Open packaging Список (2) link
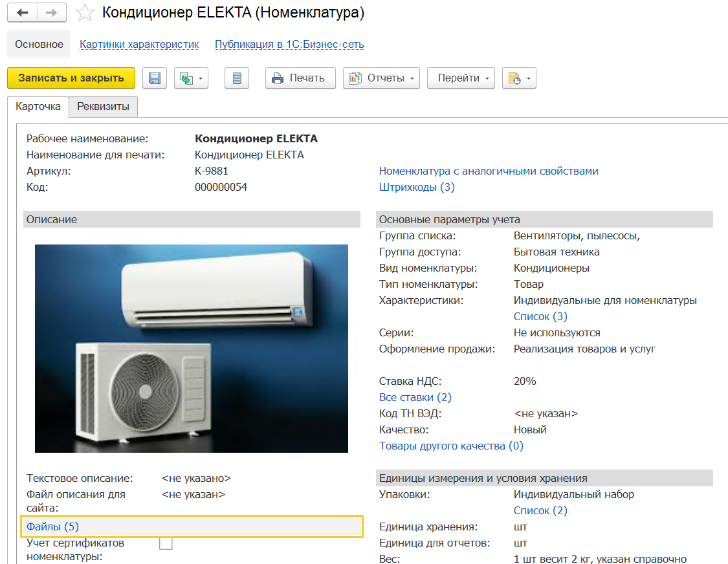 (540, 510)
